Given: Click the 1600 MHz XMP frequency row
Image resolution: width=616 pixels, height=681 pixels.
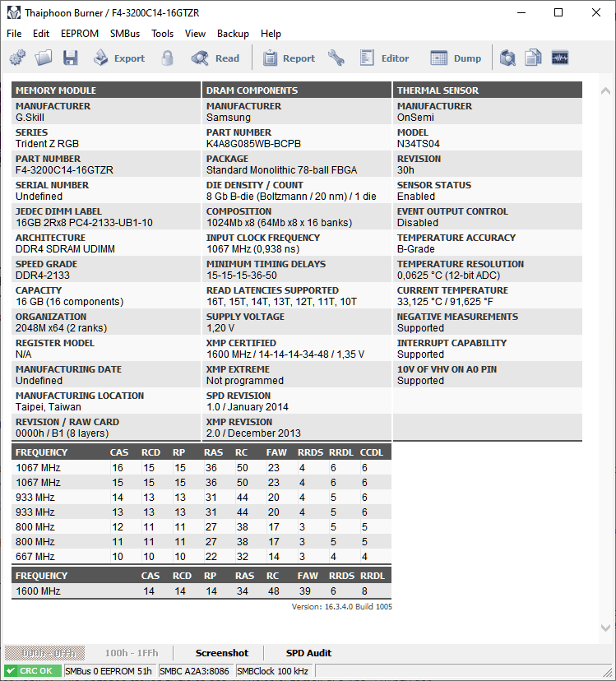Looking at the screenshot, I should click(x=201, y=591).
